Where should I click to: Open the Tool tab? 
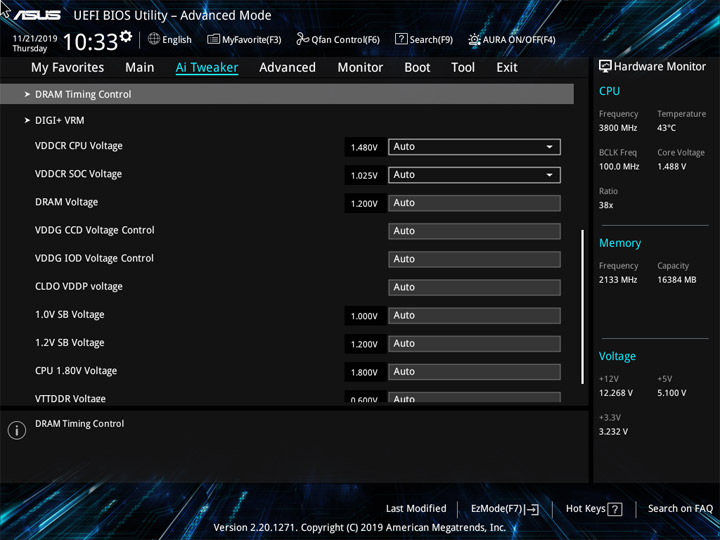(x=463, y=68)
